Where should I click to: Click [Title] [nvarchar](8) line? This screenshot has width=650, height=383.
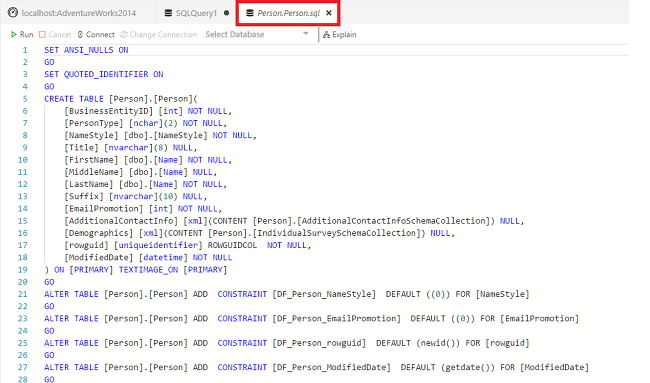(130, 148)
